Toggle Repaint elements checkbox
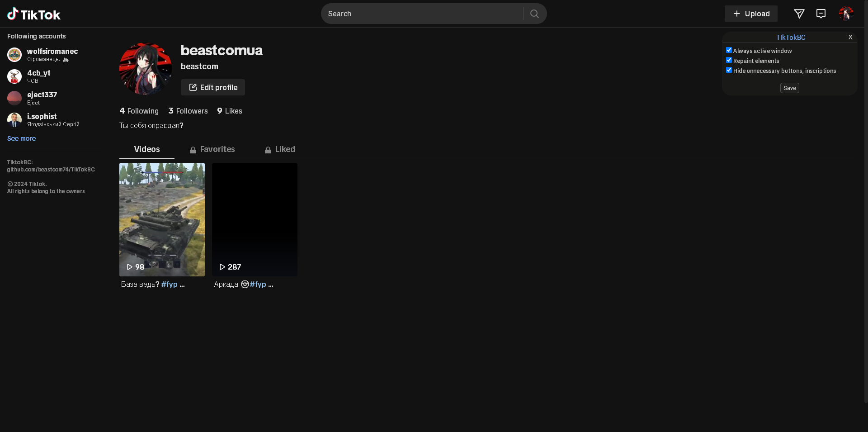 pyautogui.click(x=729, y=60)
